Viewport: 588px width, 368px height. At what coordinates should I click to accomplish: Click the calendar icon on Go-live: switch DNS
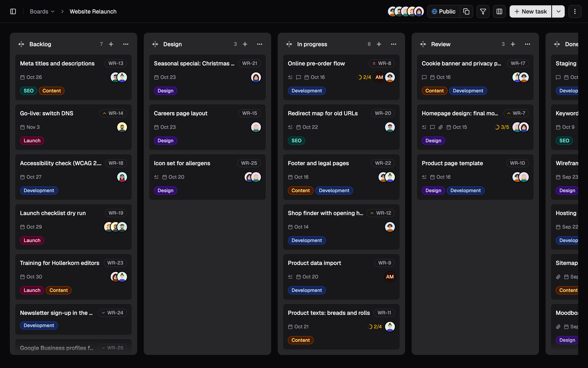[22, 127]
